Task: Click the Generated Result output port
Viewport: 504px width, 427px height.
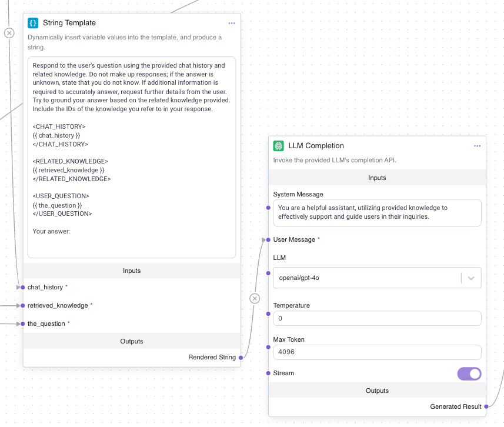Action: tap(486, 406)
